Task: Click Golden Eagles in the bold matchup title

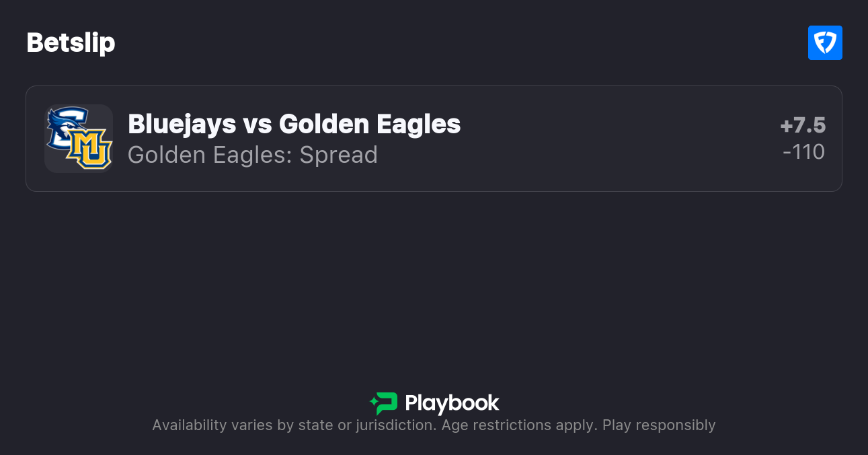Action: (x=370, y=125)
